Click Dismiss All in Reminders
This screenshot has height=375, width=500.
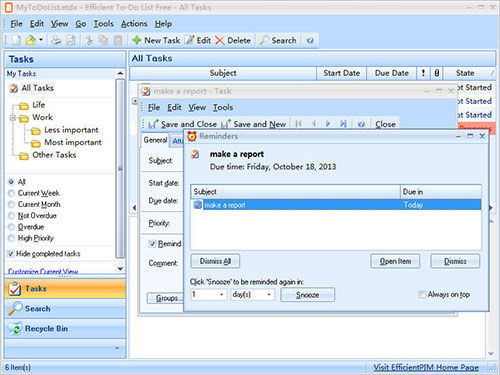tap(215, 261)
